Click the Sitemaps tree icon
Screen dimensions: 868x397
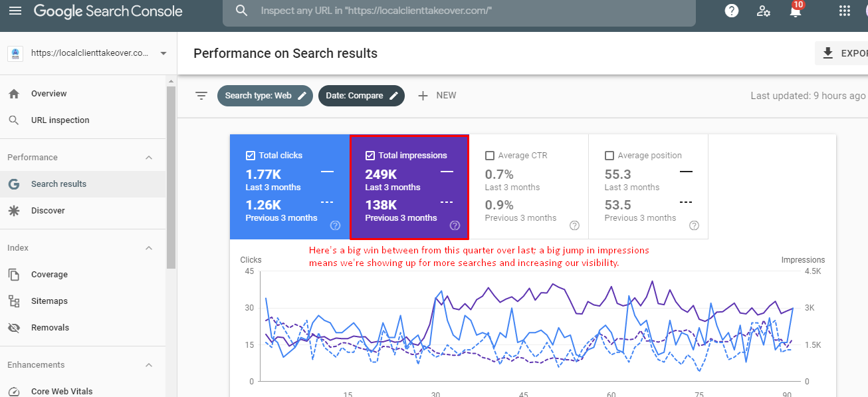(x=14, y=301)
